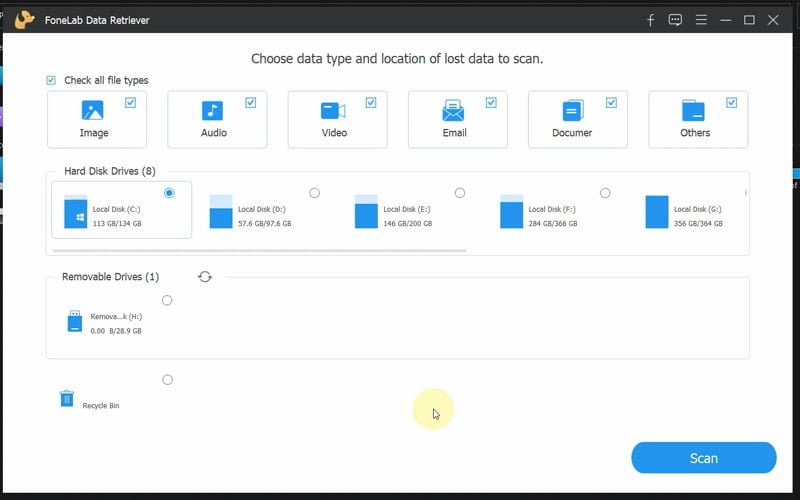Click the Audio music note icon
The image size is (800, 500).
pyautogui.click(x=212, y=110)
